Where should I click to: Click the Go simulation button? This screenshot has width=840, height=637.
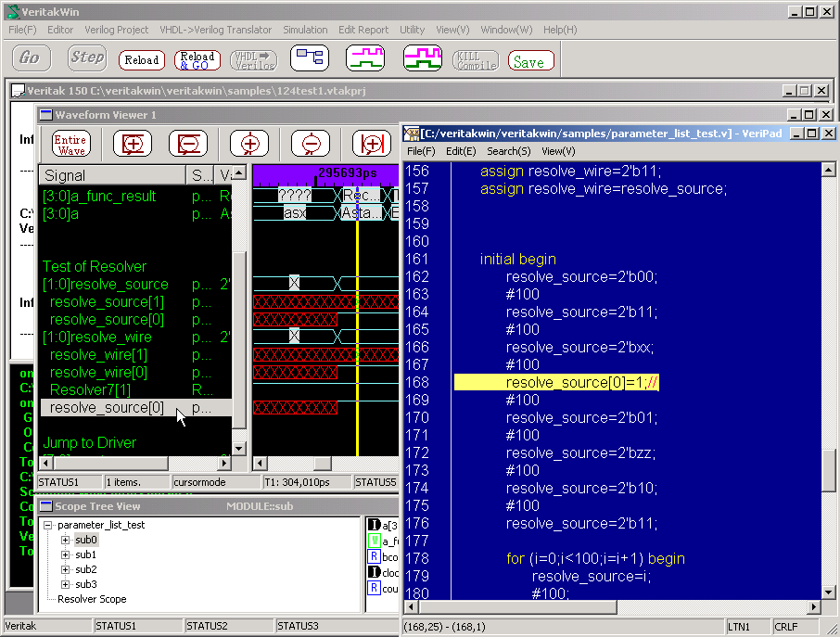30,58
